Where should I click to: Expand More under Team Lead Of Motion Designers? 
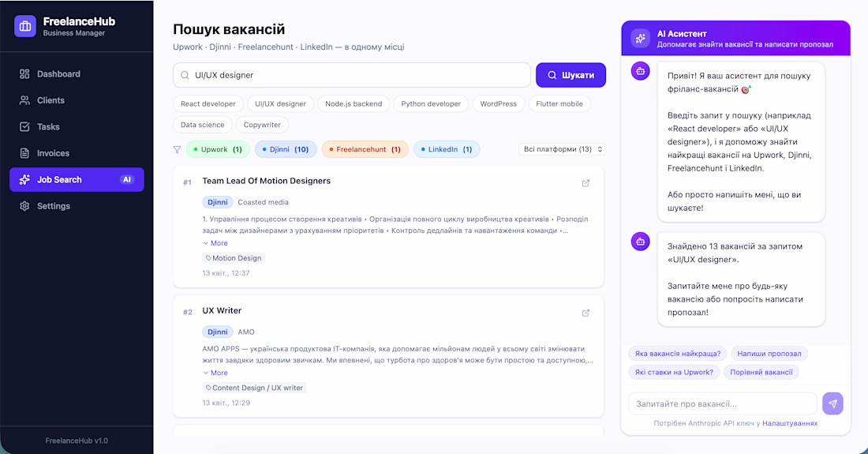(215, 243)
